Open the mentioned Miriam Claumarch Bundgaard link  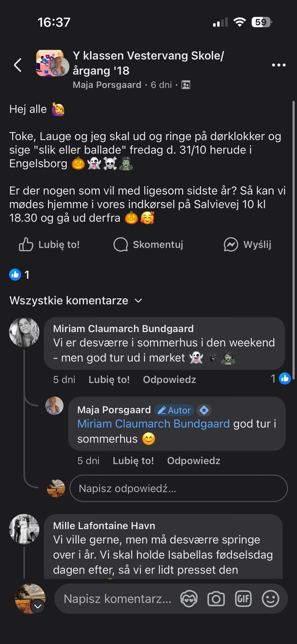[x=153, y=424]
